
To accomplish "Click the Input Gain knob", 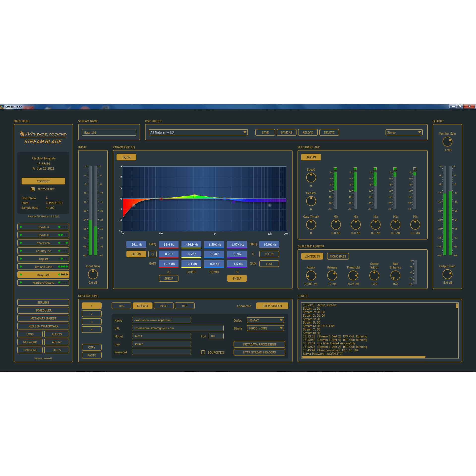I will tap(93, 274).
